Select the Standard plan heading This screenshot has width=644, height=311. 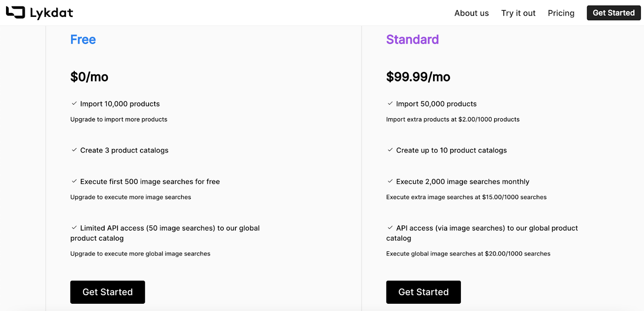pos(412,39)
